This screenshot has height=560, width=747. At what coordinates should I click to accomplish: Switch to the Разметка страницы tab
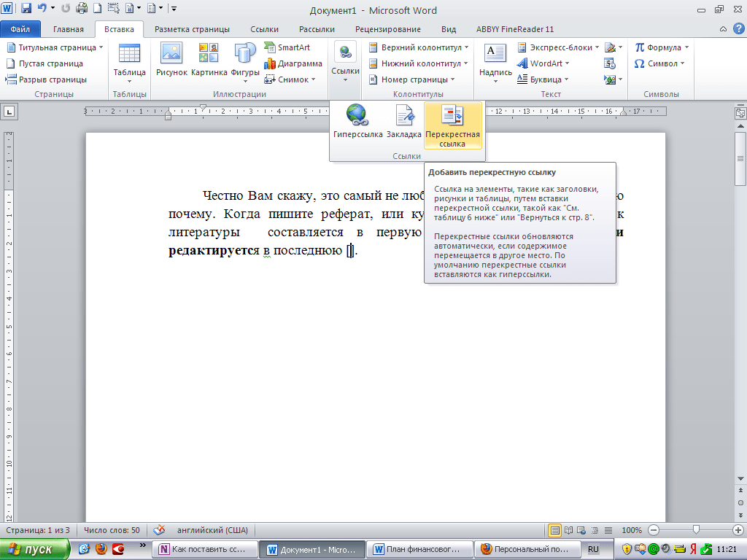[192, 29]
